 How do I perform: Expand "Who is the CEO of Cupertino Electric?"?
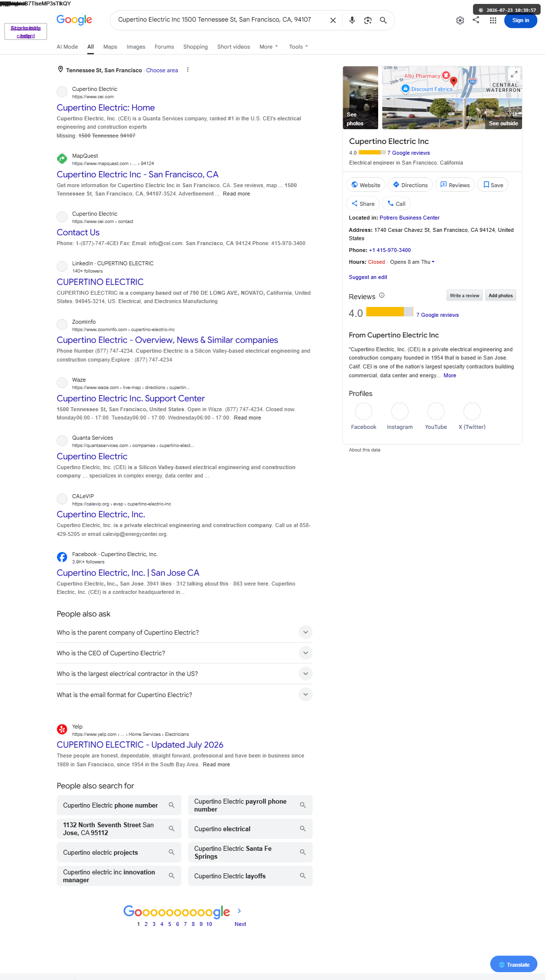pyautogui.click(x=185, y=653)
